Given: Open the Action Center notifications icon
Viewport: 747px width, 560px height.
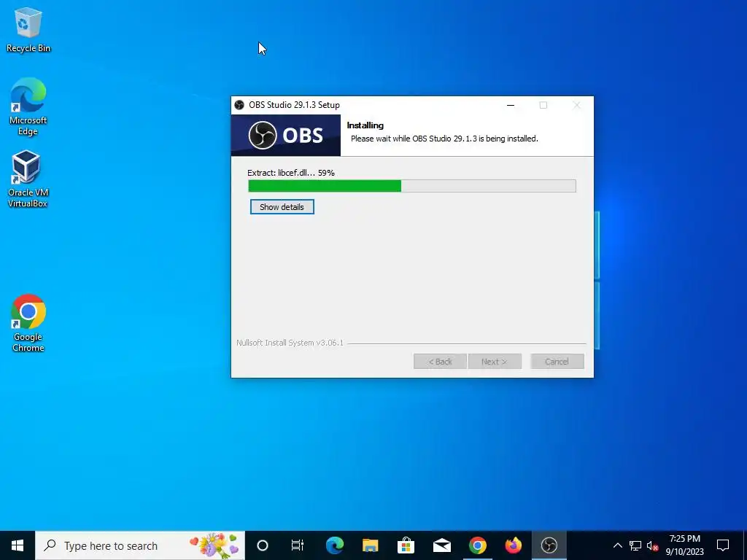Looking at the screenshot, I should tap(723, 545).
